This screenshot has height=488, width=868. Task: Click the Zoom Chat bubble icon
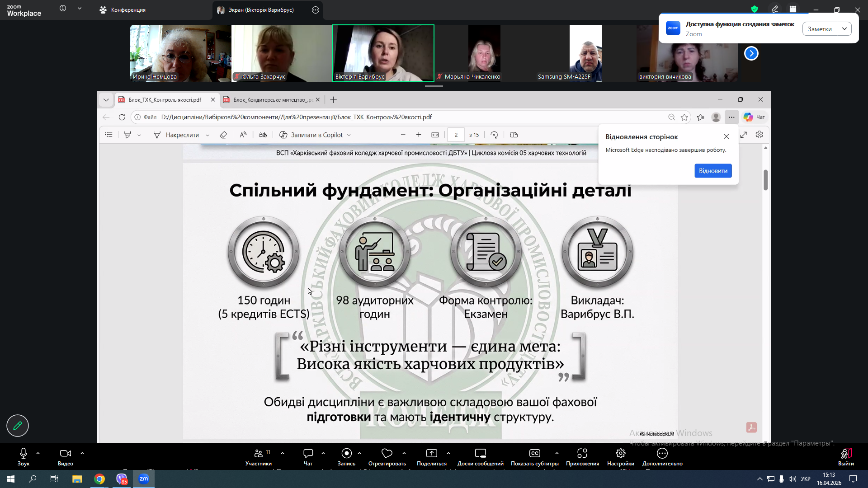(x=308, y=453)
